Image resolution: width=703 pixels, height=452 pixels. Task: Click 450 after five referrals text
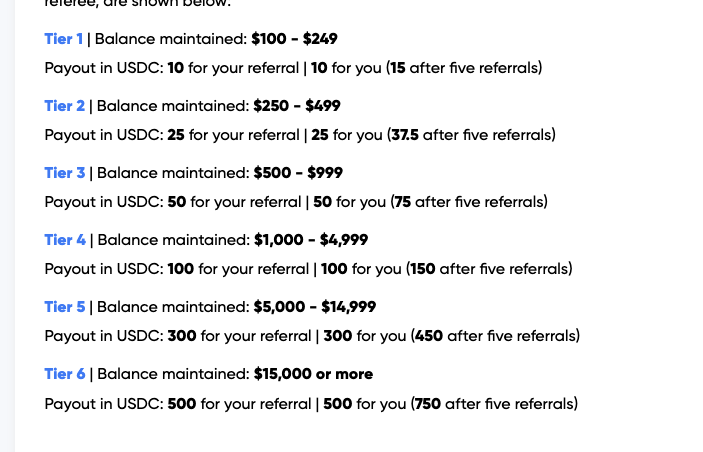495,336
